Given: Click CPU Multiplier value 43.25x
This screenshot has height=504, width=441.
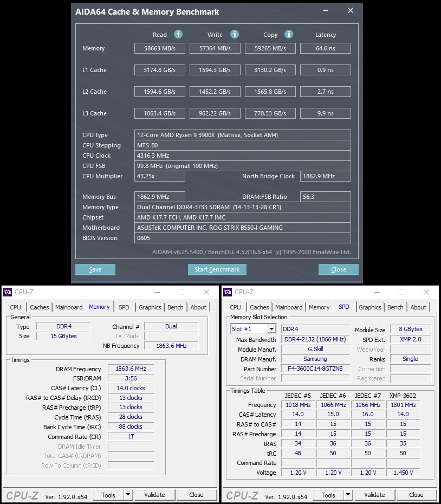Looking at the screenshot, I should pyautogui.click(x=160, y=176).
